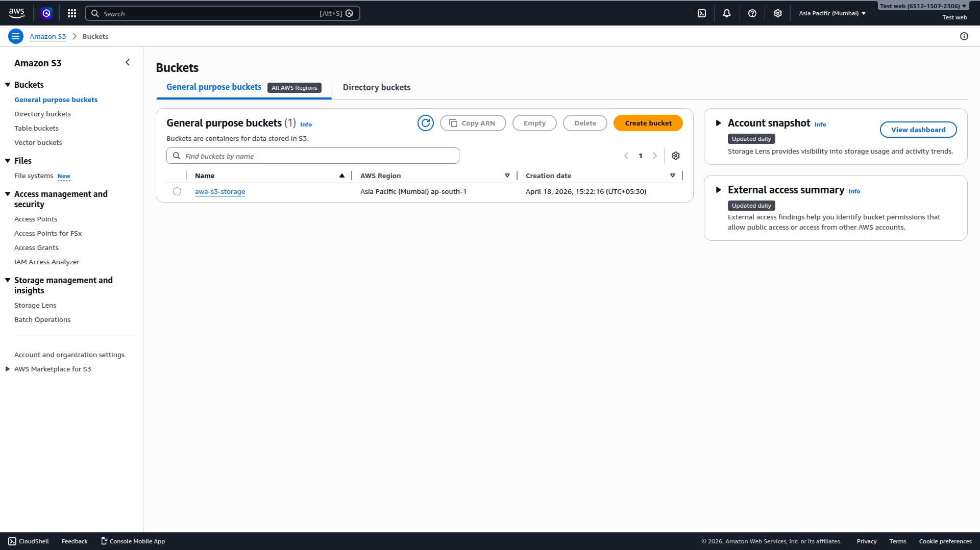Open the info panel icon at top right

tap(964, 36)
